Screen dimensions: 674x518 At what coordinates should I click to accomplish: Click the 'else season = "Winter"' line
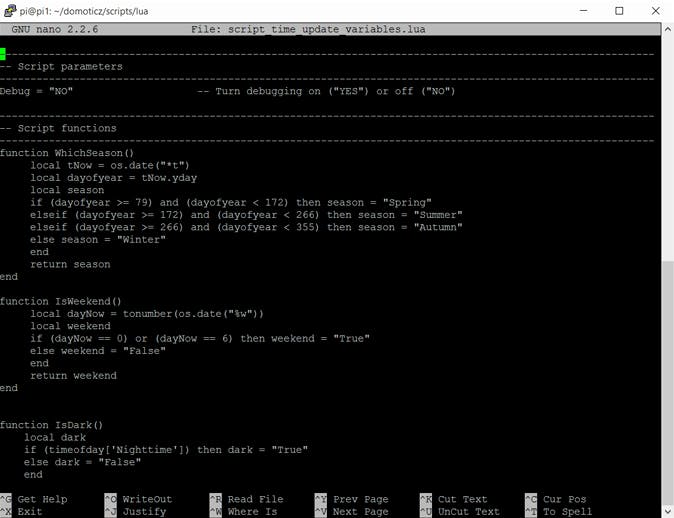point(98,239)
